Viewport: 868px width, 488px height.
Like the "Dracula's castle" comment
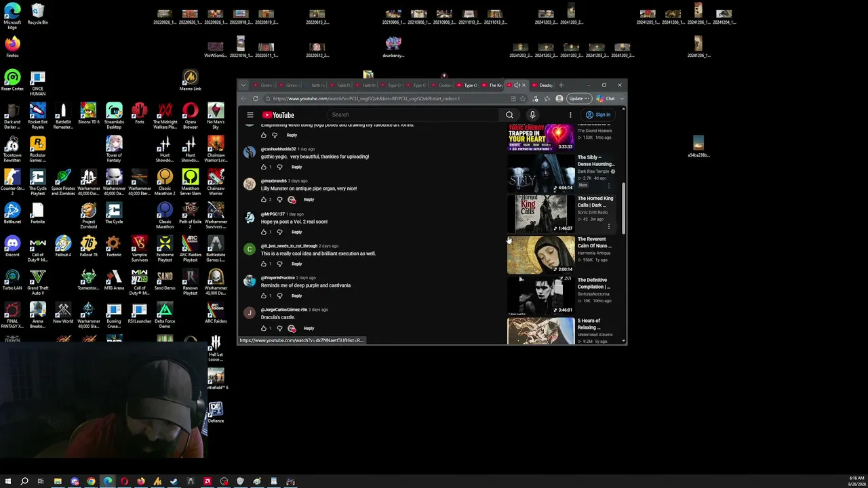[x=264, y=328]
